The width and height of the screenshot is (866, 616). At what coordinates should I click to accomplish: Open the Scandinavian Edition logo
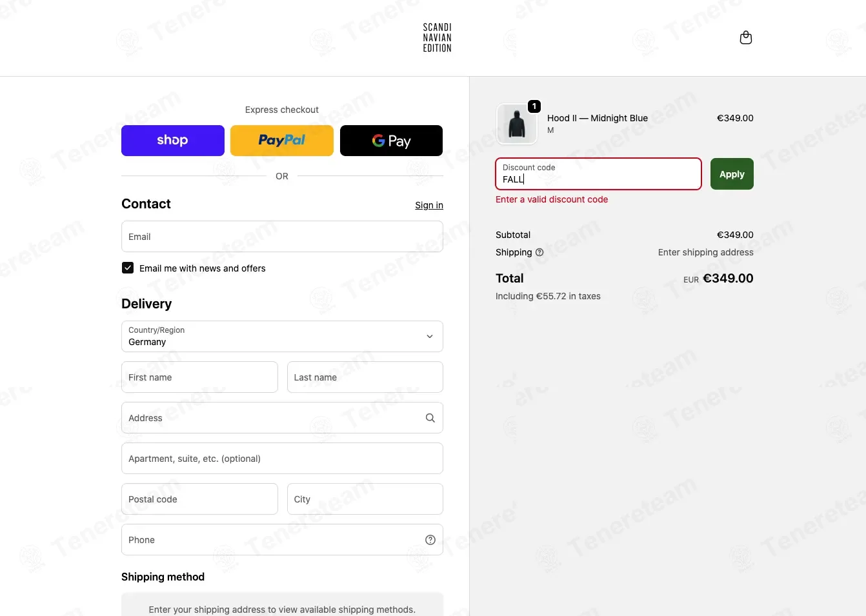[x=437, y=37]
